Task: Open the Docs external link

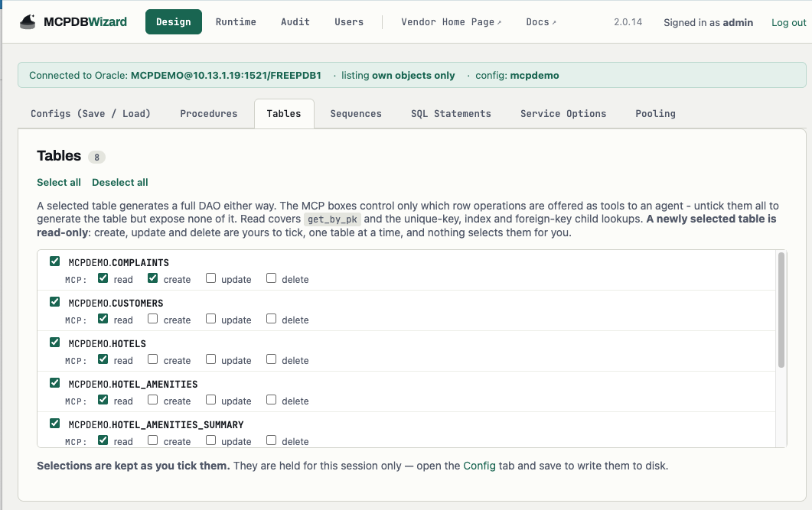Action: (541, 21)
